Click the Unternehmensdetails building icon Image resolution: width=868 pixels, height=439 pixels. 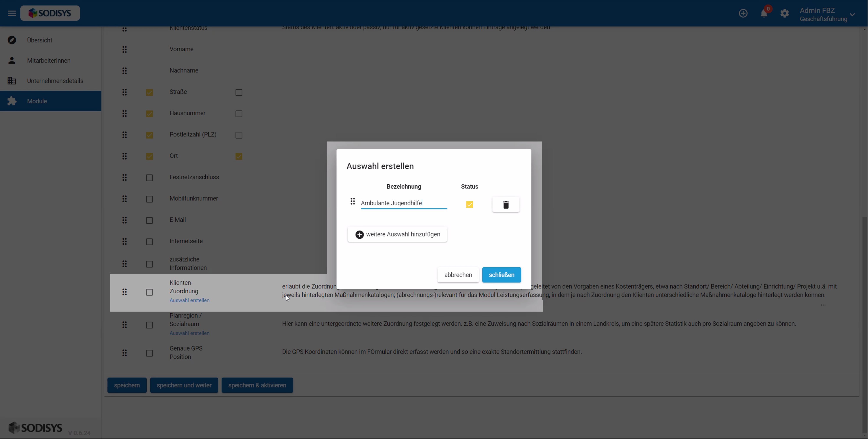(12, 81)
